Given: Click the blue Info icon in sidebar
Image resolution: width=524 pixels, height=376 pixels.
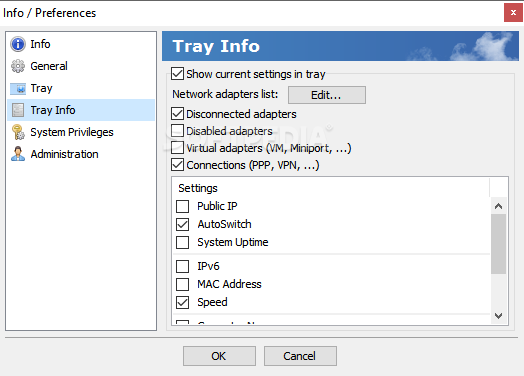Looking at the screenshot, I should [18, 44].
